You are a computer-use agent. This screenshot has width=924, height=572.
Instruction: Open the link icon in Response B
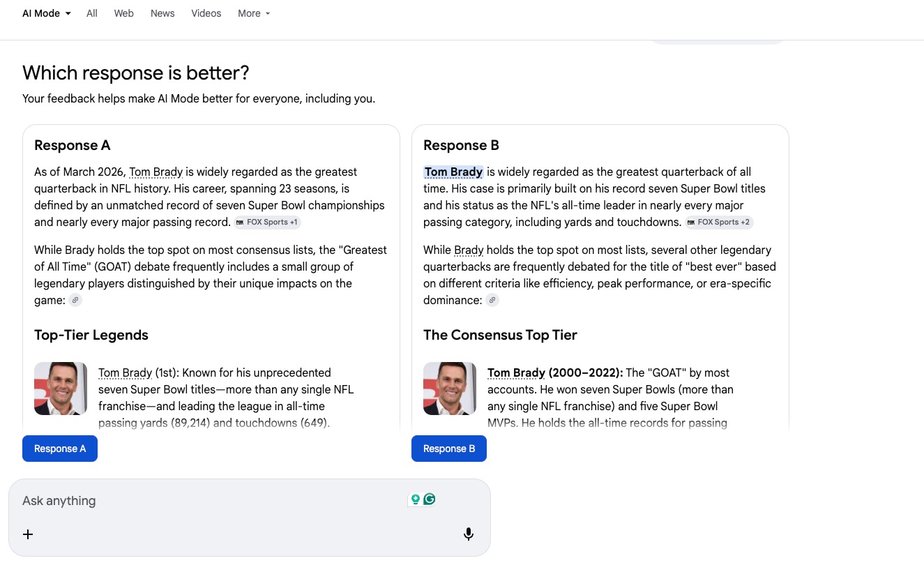click(x=492, y=301)
